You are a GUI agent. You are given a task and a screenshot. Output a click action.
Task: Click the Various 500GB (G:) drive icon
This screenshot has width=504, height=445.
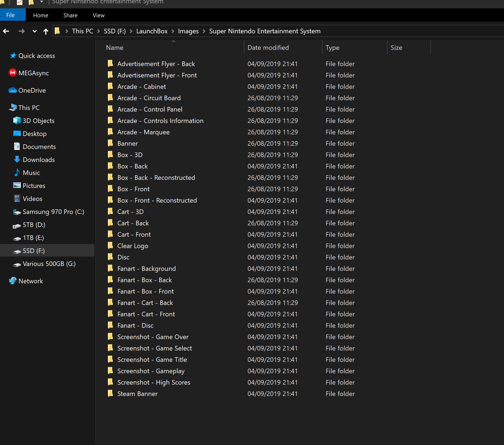tap(17, 265)
